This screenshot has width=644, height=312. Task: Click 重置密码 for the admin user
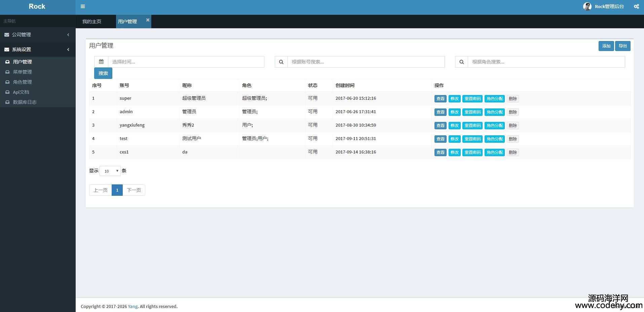pyautogui.click(x=472, y=112)
